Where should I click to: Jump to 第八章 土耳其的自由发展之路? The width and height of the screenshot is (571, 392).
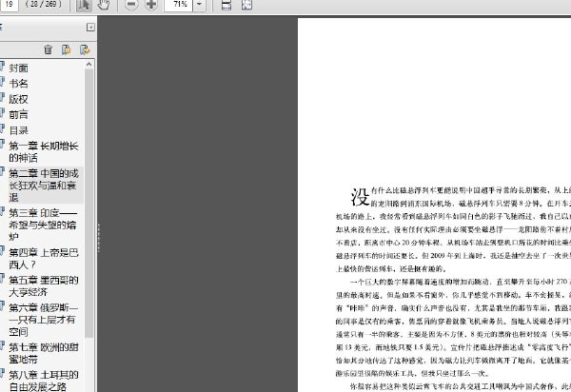(44, 381)
